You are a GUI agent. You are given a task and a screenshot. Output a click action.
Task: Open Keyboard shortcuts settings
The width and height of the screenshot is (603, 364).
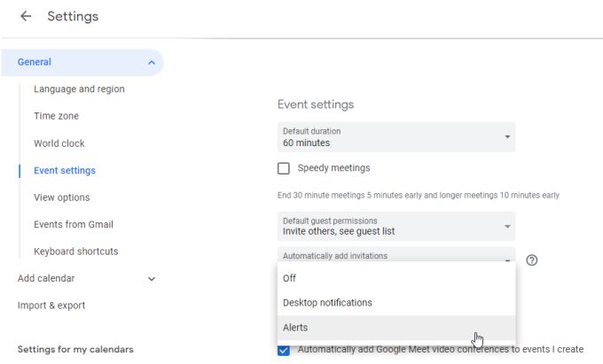pyautogui.click(x=76, y=252)
